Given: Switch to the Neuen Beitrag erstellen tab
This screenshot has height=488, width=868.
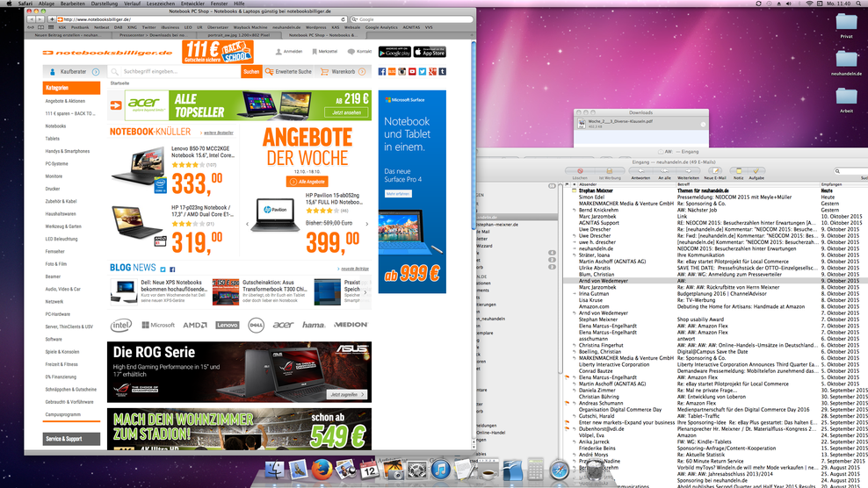Looking at the screenshot, I should [x=69, y=35].
